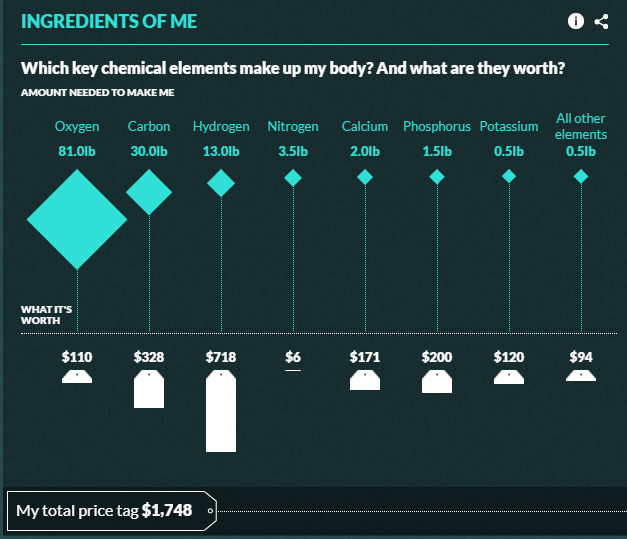This screenshot has width=627, height=539.
Task: Click the Oxygen element label
Action: 77,127
